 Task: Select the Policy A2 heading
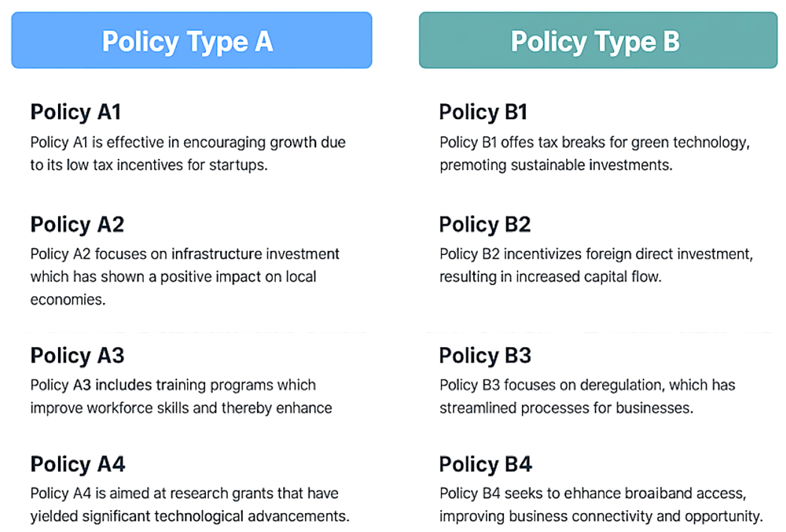click(77, 224)
